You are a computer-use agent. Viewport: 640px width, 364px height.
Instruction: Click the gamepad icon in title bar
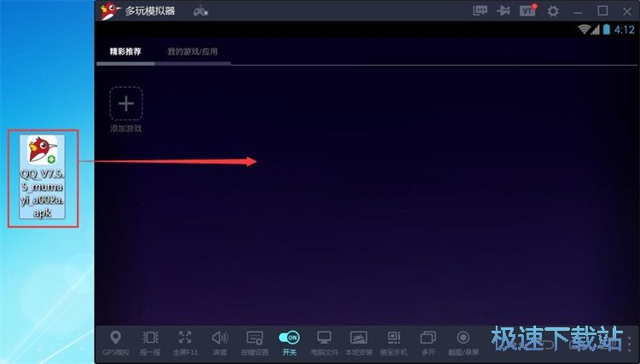tap(201, 10)
